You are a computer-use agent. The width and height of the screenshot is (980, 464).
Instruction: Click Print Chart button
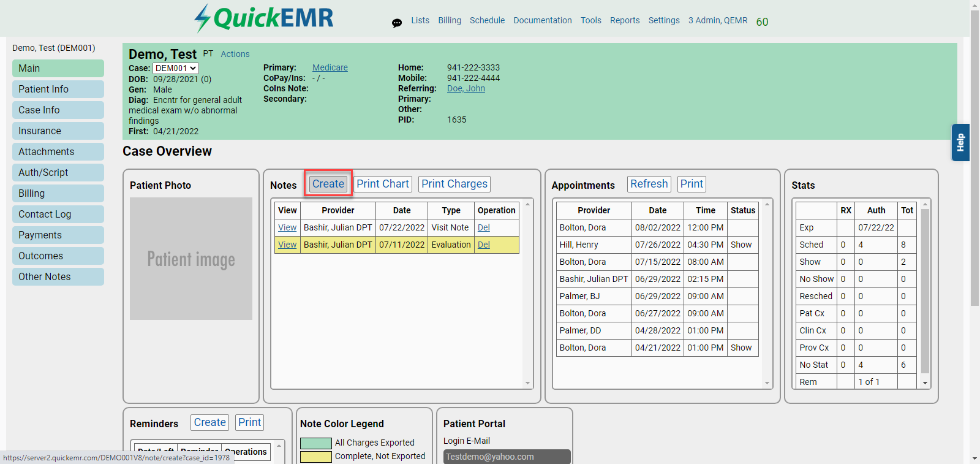click(x=383, y=184)
